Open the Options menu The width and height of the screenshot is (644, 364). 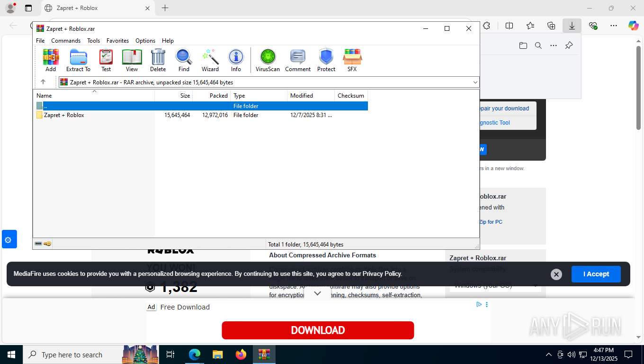point(145,41)
